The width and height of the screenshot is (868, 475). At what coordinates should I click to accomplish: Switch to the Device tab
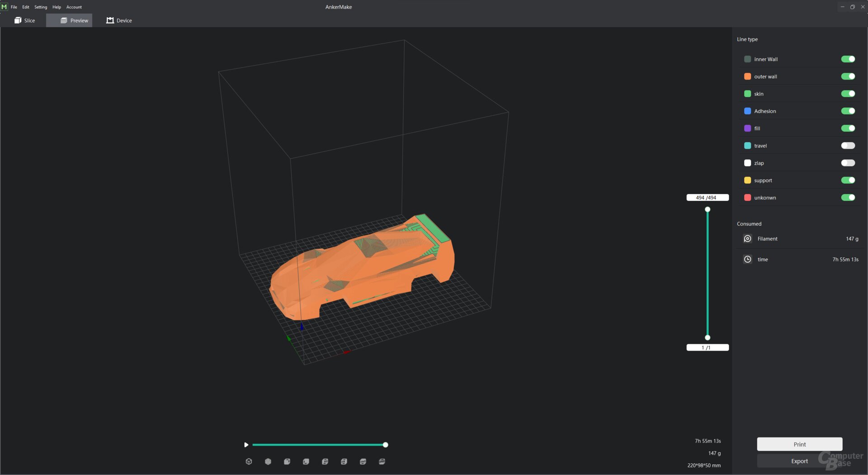(x=119, y=20)
